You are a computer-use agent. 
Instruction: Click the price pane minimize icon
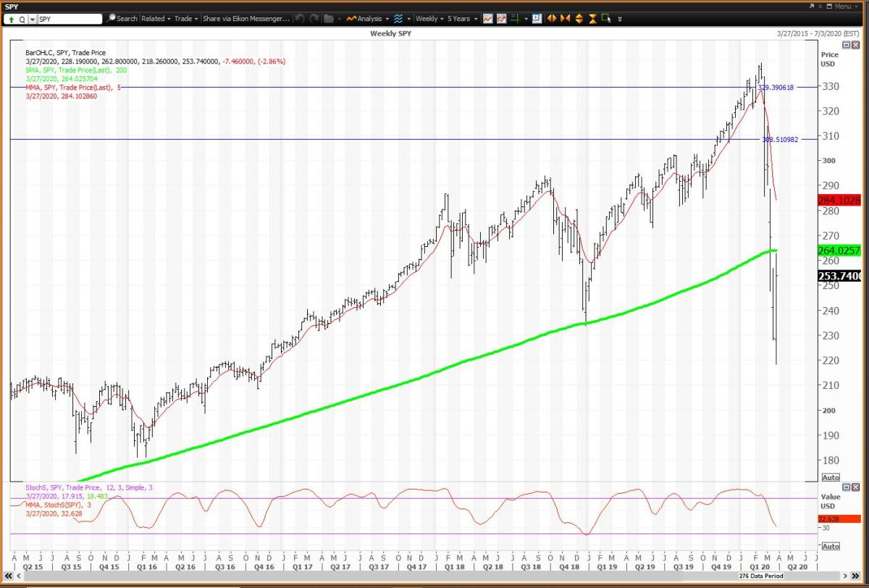[847, 45]
